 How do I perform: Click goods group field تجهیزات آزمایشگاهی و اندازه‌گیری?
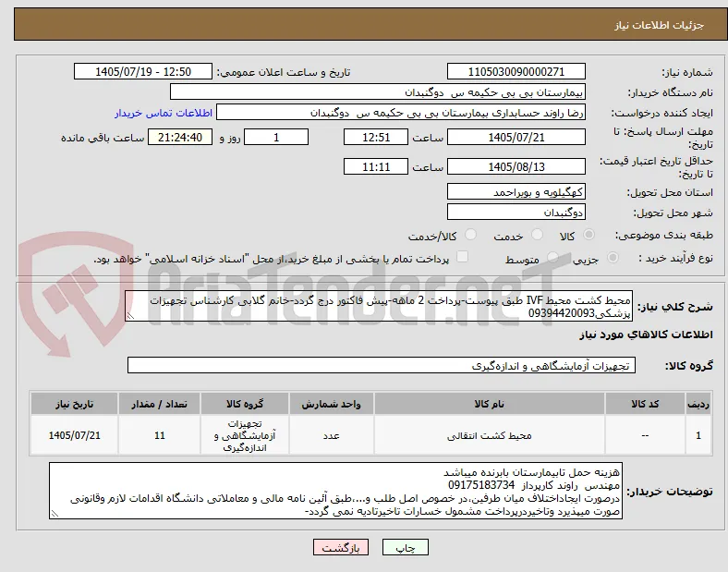pos(382,365)
